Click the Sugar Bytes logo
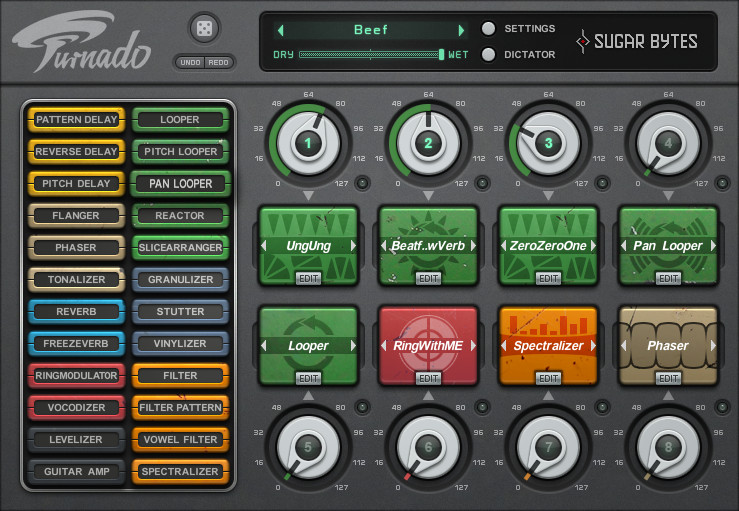Image resolution: width=739 pixels, height=511 pixels. 637,41
